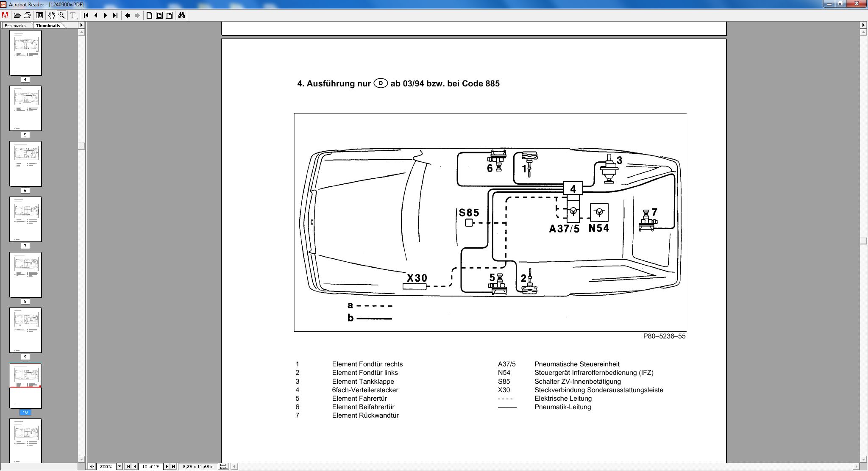The image size is (868, 471).
Task: Click Go to Previous View left arrow
Action: click(127, 15)
